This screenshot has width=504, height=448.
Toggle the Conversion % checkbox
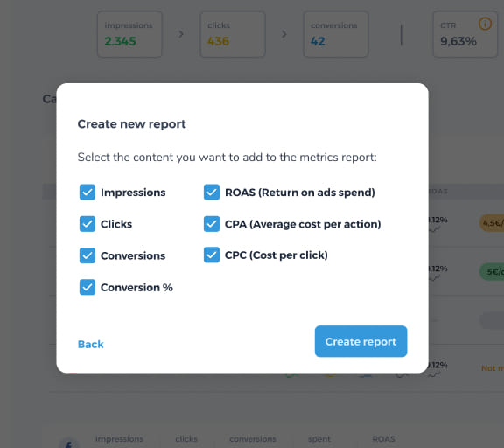87,287
